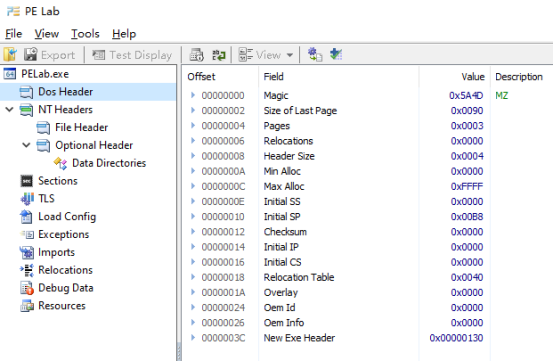Click the blue download arrow toolbar icon

click(x=336, y=54)
